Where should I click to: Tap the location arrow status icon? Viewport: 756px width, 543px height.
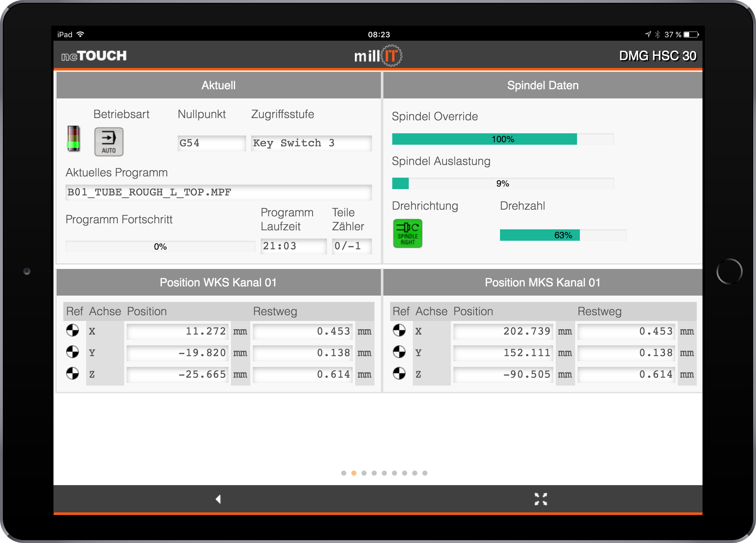(648, 34)
